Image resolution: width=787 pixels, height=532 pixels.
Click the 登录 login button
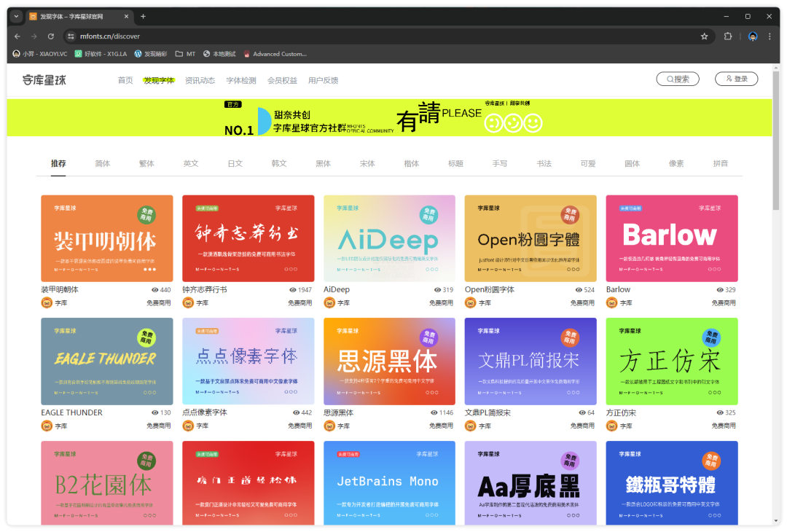point(736,79)
